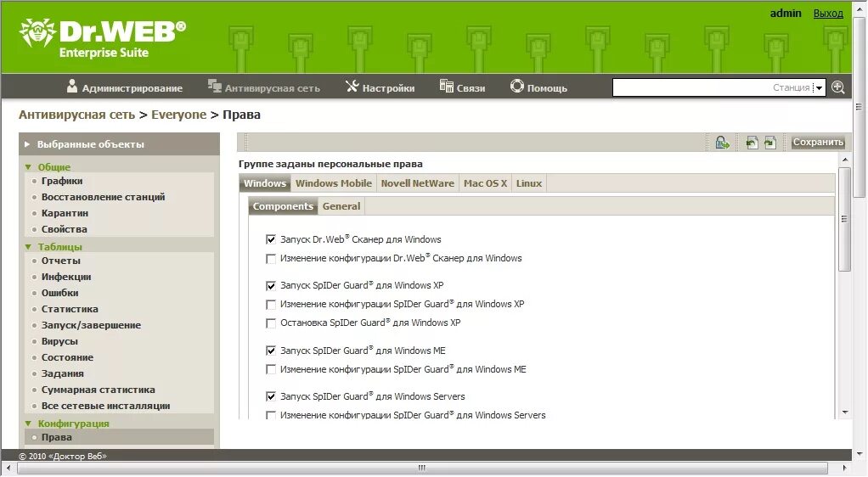868x477 pixels.
Task: Enable Запуск Dr.Web Сканер для Windows checkbox
Action: coord(271,239)
